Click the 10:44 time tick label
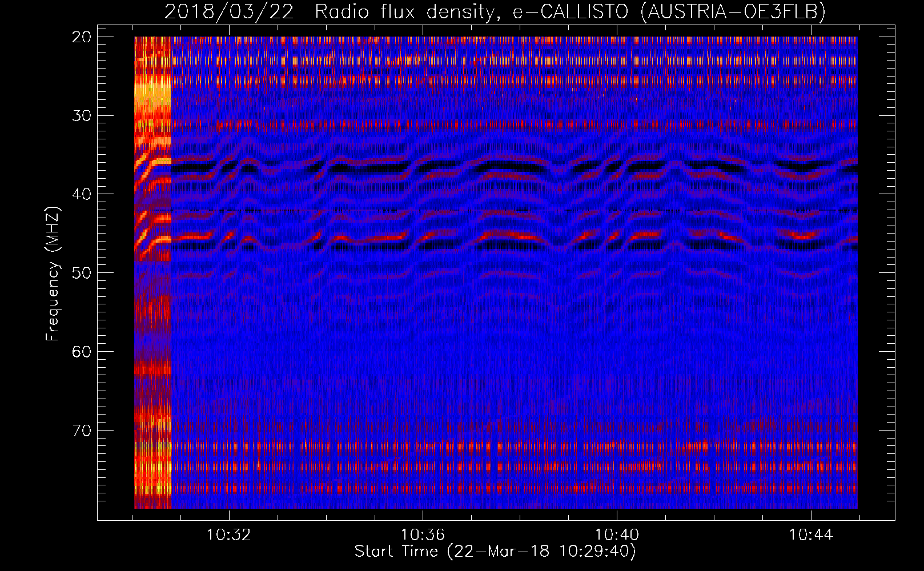 811,535
